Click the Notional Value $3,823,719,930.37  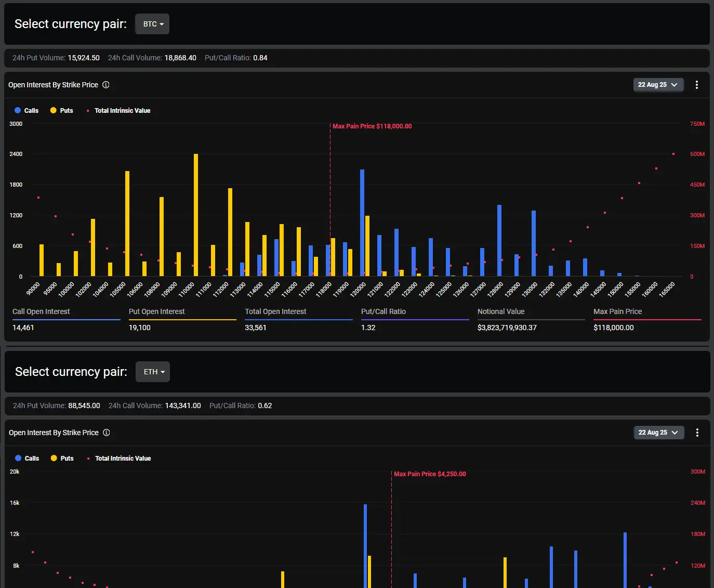[x=507, y=328]
